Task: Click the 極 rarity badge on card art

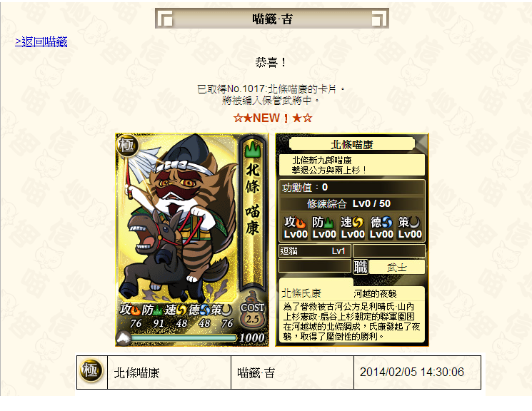Action: click(127, 146)
